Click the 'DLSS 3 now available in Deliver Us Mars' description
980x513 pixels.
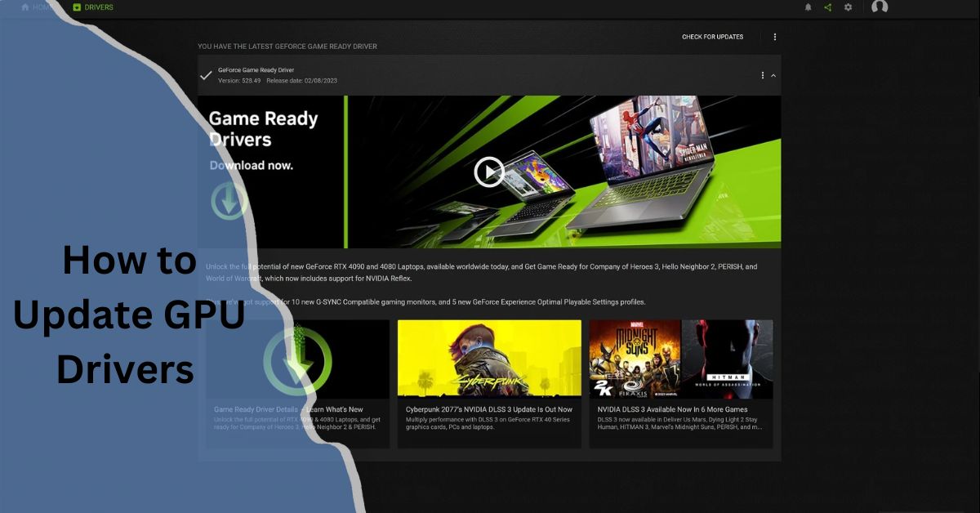point(680,423)
